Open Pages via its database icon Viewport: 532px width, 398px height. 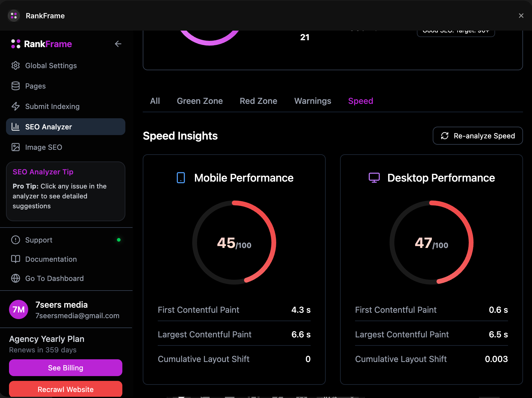[x=16, y=86]
